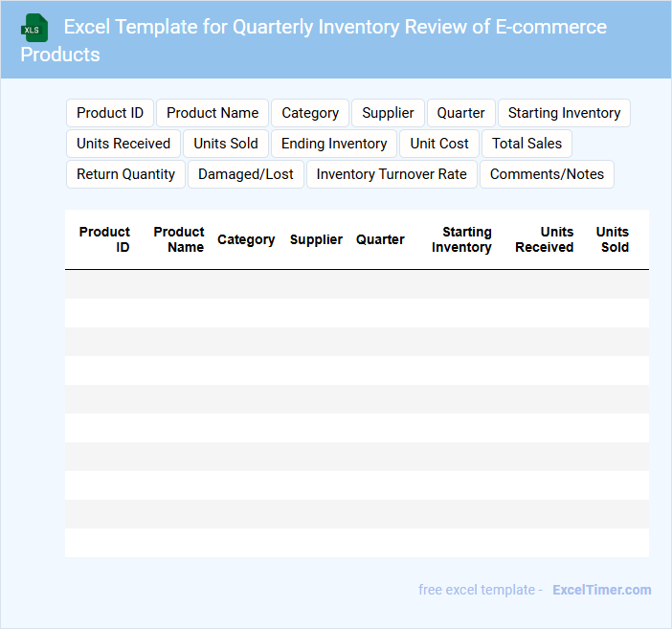Select the Quarter tag
The image size is (672, 629).
461,113
